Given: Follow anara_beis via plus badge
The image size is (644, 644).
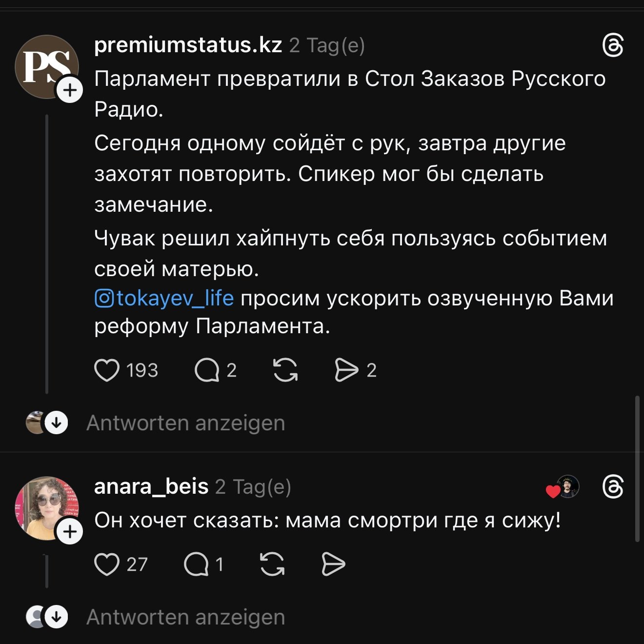Looking at the screenshot, I should click(70, 531).
